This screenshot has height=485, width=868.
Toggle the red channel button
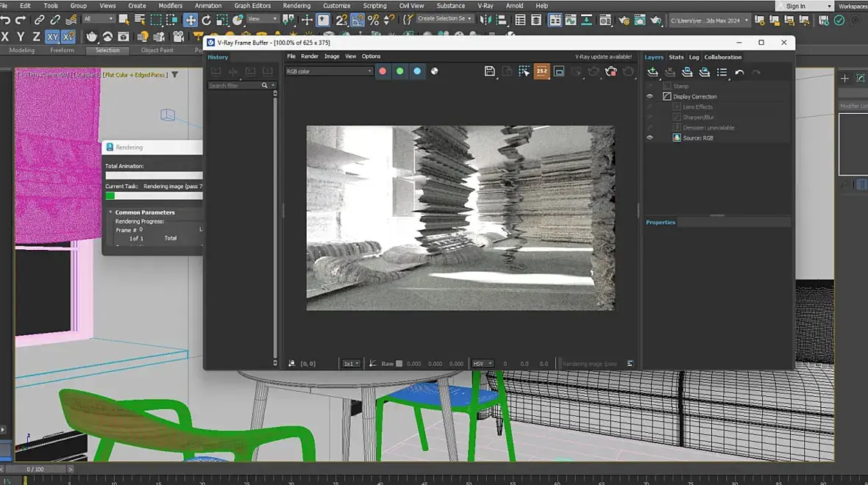pyautogui.click(x=383, y=71)
